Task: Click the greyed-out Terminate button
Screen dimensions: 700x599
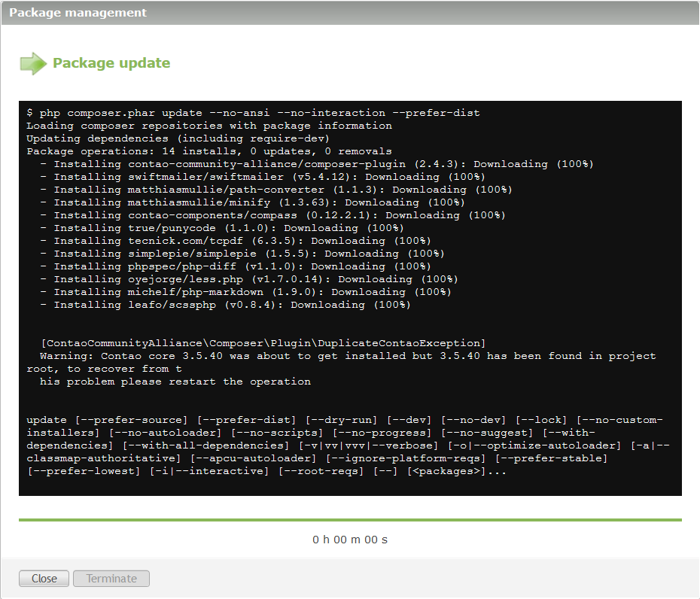Action: pyautogui.click(x=111, y=579)
